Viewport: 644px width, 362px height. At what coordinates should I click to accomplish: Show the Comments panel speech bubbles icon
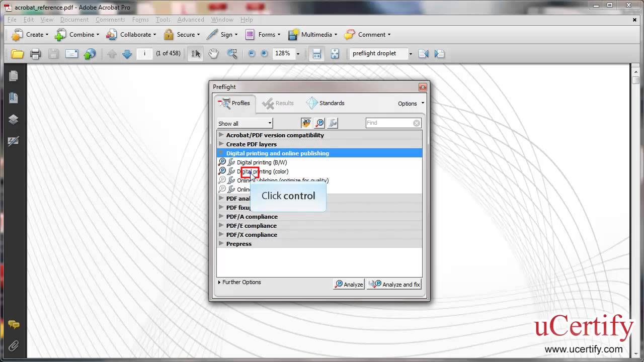click(x=14, y=325)
